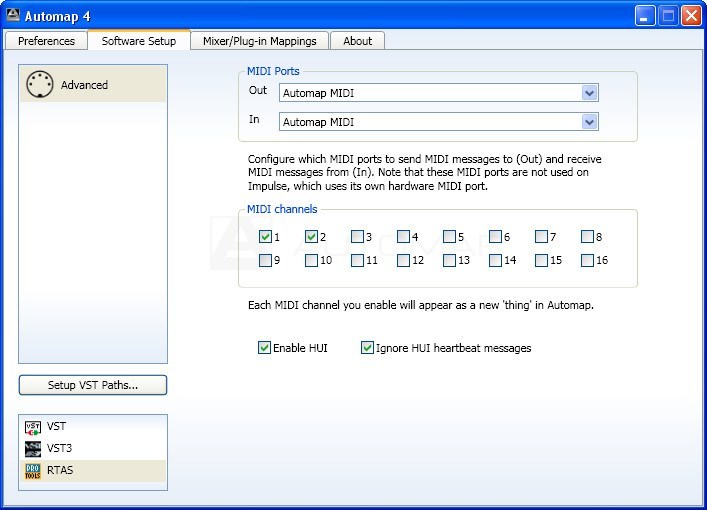Screen dimensions: 707x510
Task: Minimize the Automap 4 window
Action: click(645, 16)
